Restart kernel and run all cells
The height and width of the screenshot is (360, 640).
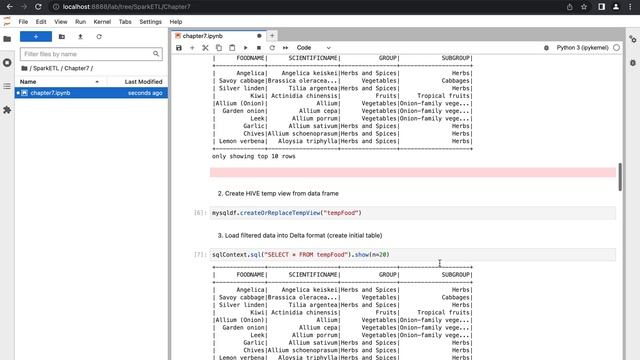tap(285, 48)
